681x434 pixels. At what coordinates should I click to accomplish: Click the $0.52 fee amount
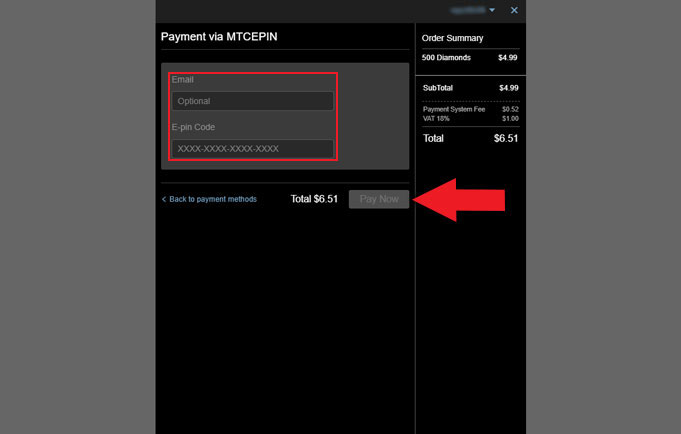[509, 109]
